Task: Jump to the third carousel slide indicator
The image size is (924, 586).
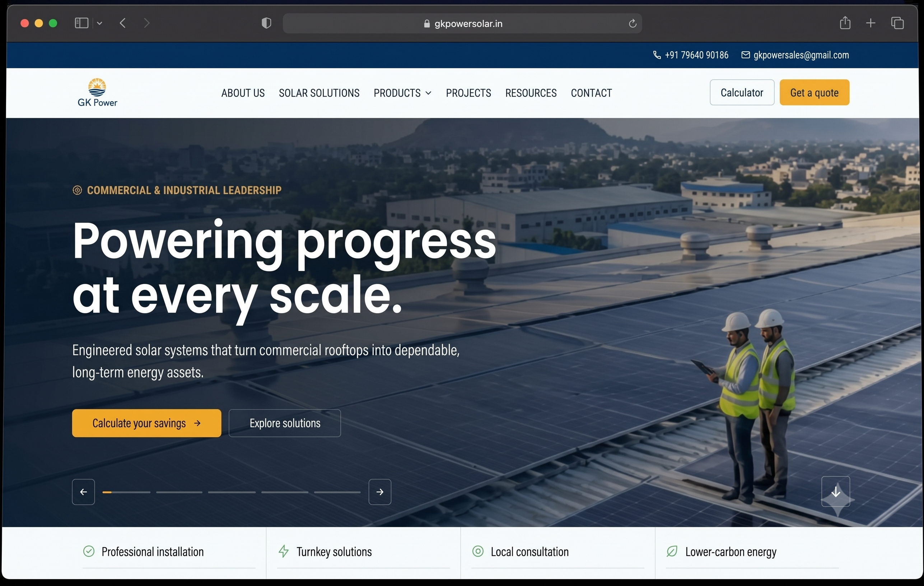Action: (x=232, y=492)
